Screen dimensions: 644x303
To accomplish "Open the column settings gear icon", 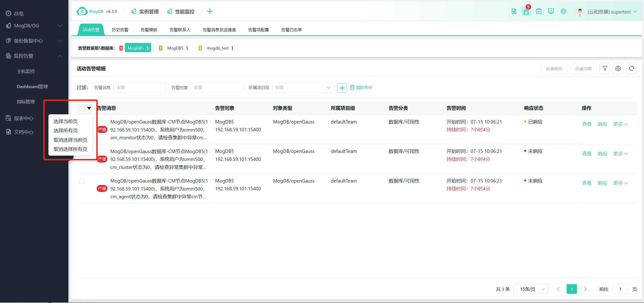I will (618, 68).
